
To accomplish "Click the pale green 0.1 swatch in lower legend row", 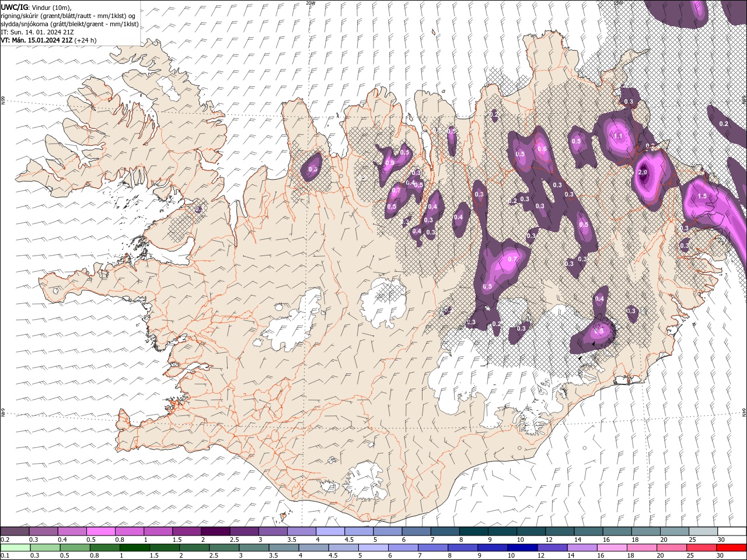I will tap(15, 547).
